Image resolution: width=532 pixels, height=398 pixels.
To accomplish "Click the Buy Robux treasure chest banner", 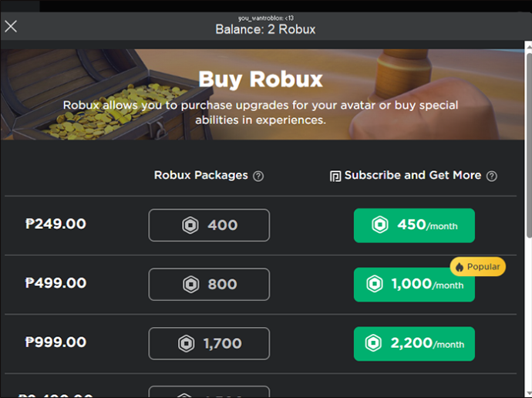I will pos(262,95).
